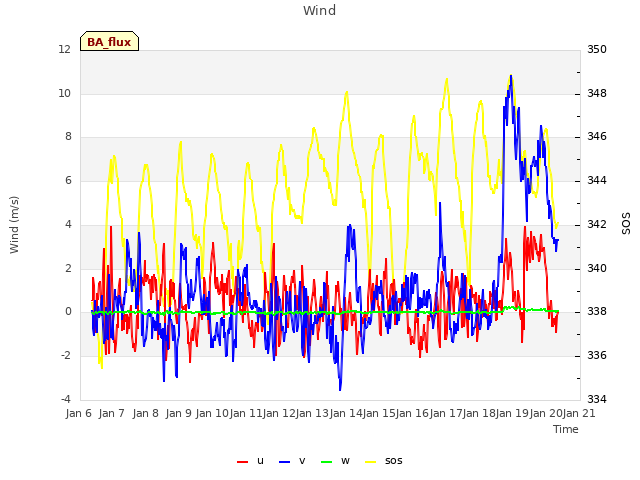Click the BA_flux label box
Screen dimensions: 640x480
(109, 41)
